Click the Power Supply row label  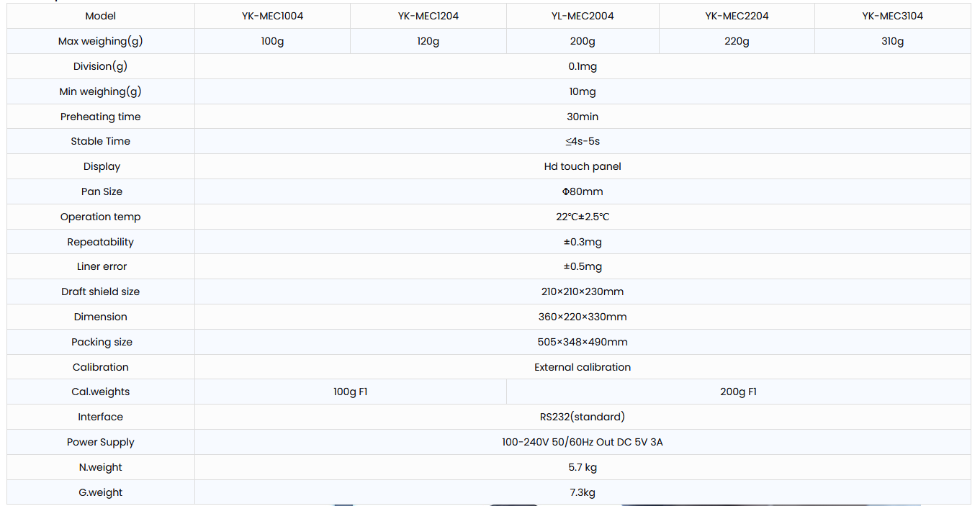[x=101, y=442]
